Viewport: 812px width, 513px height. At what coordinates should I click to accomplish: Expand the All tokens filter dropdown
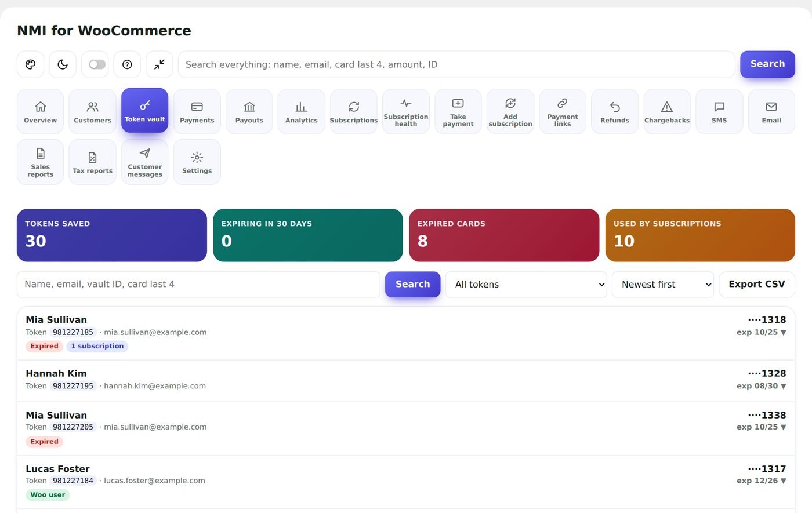526,285
